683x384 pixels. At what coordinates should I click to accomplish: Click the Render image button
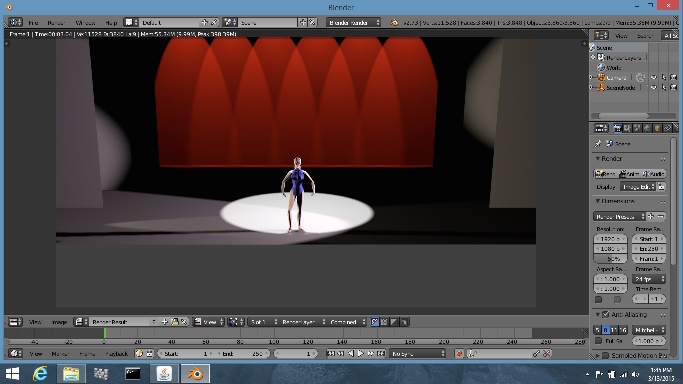(605, 174)
